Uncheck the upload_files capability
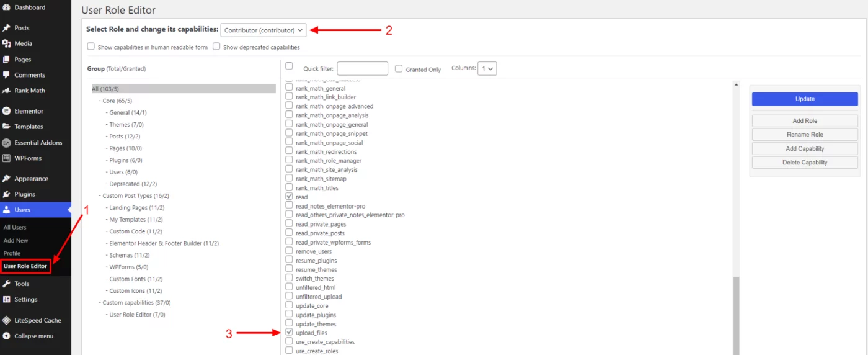The width and height of the screenshot is (868, 355). 289,333
